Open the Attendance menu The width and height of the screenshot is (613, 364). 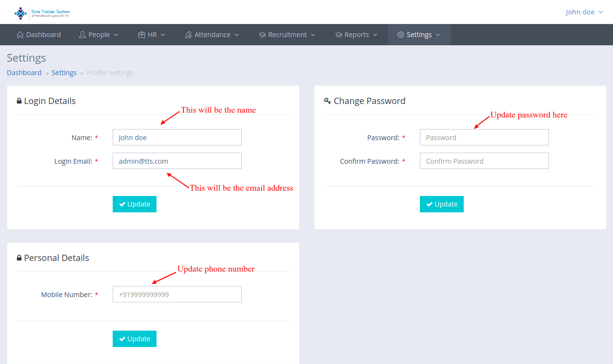click(212, 35)
